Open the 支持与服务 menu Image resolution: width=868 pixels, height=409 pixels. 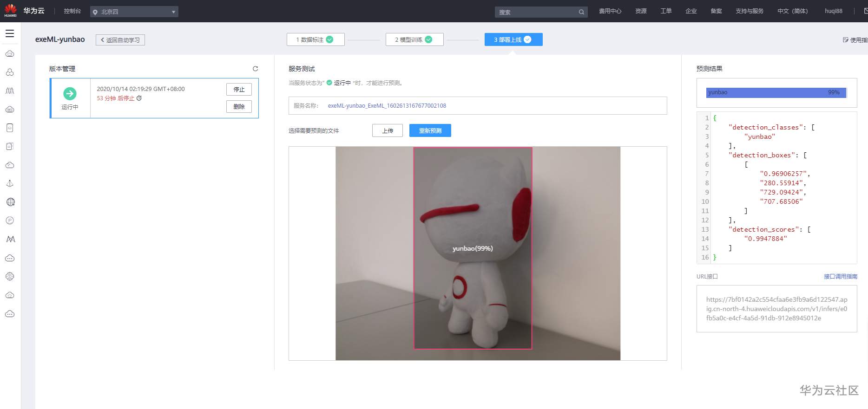click(750, 11)
